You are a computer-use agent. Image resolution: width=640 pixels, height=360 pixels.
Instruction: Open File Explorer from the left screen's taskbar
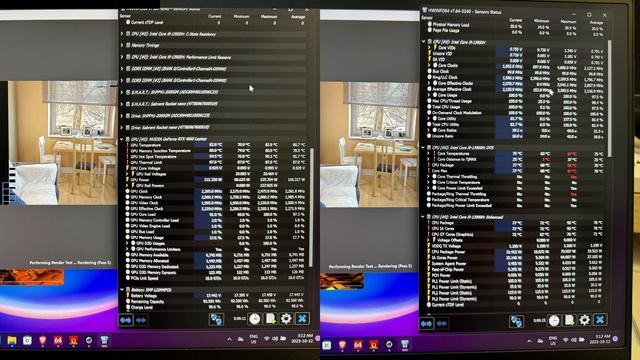[x=12, y=340]
